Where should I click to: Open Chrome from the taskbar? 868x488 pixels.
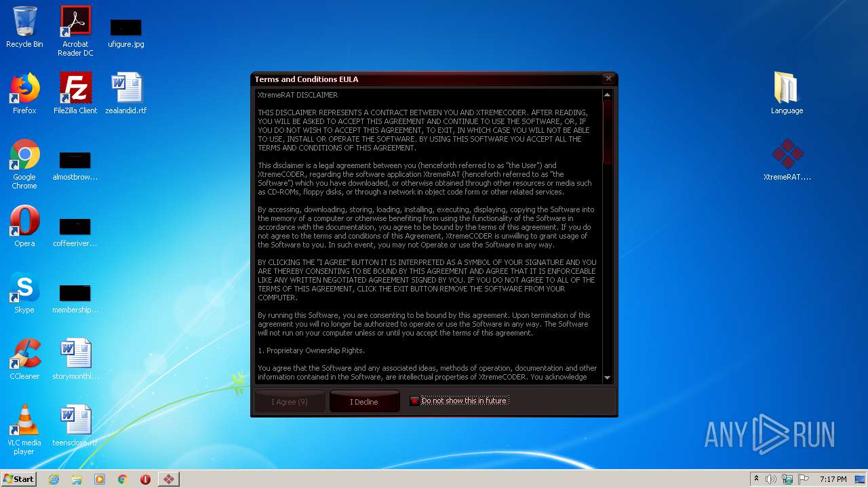[x=123, y=479]
